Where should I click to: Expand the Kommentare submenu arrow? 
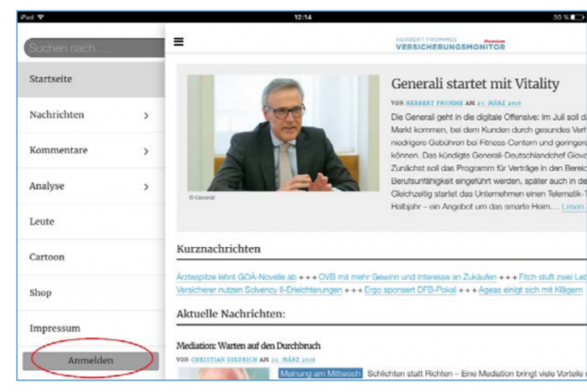pyautogui.click(x=147, y=152)
